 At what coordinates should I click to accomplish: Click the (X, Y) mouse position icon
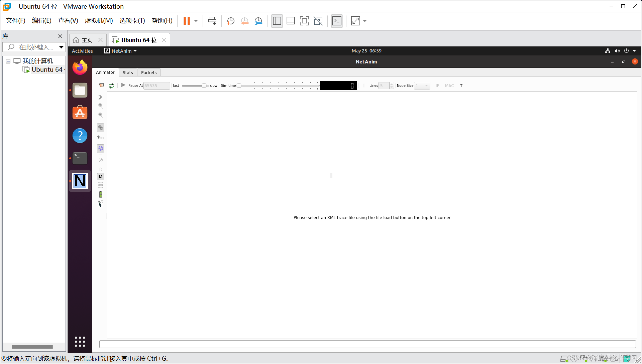point(100,204)
